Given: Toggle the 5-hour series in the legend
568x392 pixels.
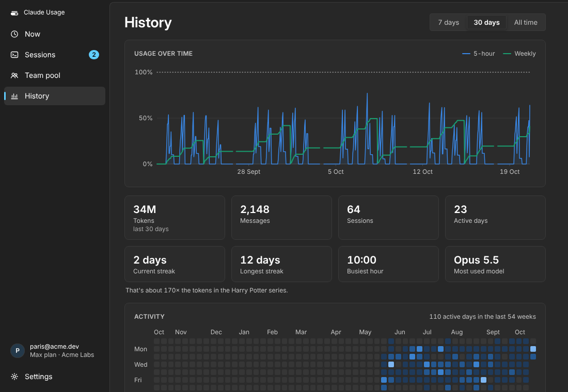Looking at the screenshot, I should 479,54.
